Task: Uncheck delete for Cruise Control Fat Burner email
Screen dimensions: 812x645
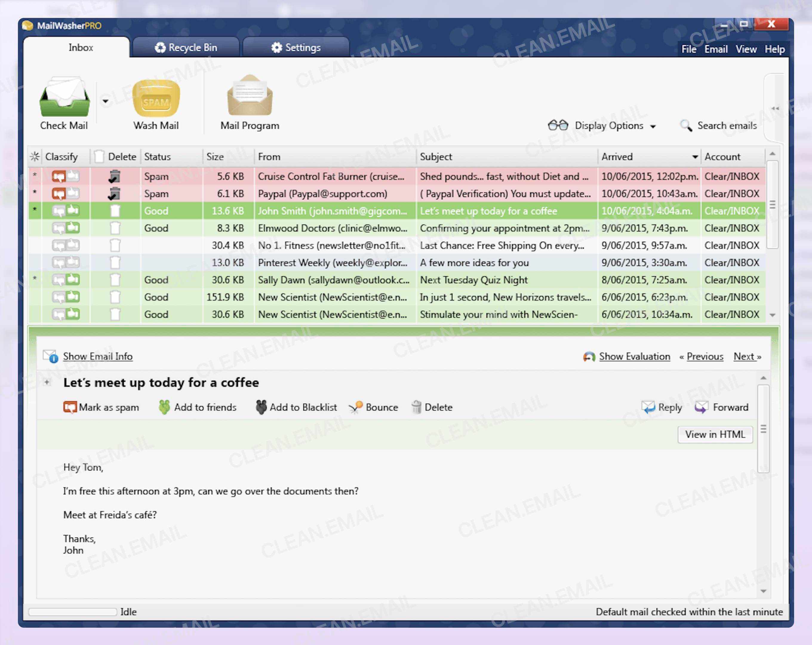Action: pyautogui.click(x=115, y=176)
